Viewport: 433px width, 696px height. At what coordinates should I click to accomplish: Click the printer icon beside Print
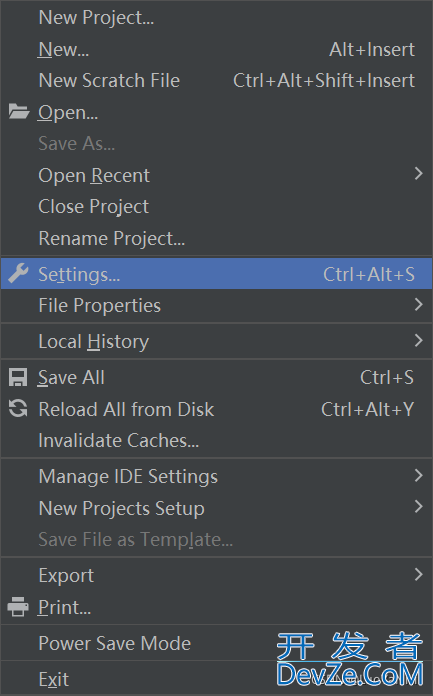pyautogui.click(x=18, y=607)
